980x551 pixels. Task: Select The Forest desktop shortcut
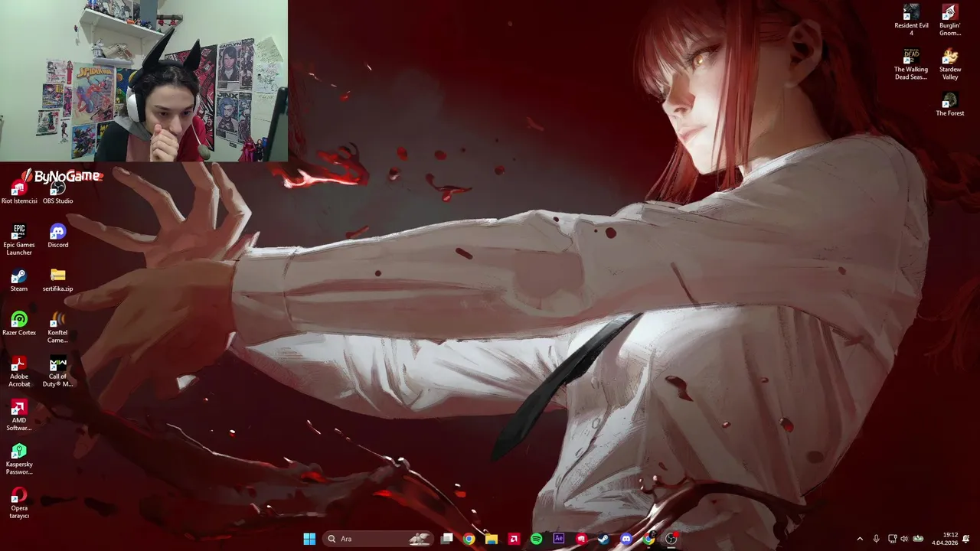pos(950,104)
